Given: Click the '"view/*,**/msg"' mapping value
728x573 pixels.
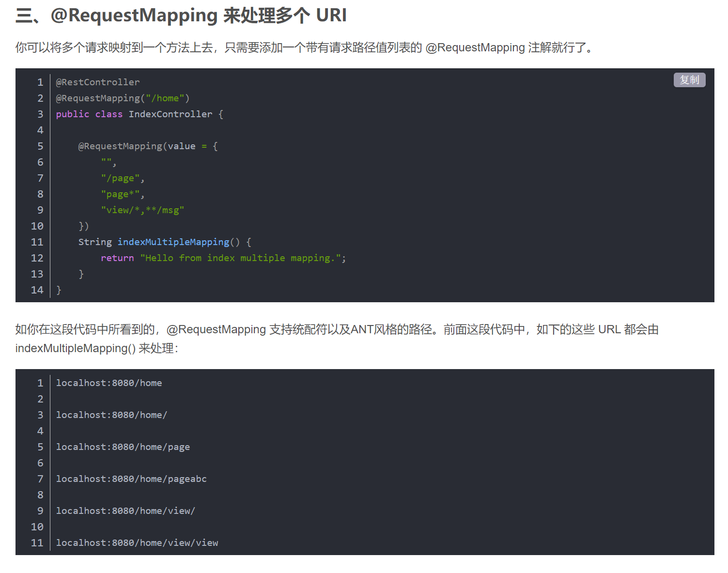Looking at the screenshot, I should (x=142, y=210).
